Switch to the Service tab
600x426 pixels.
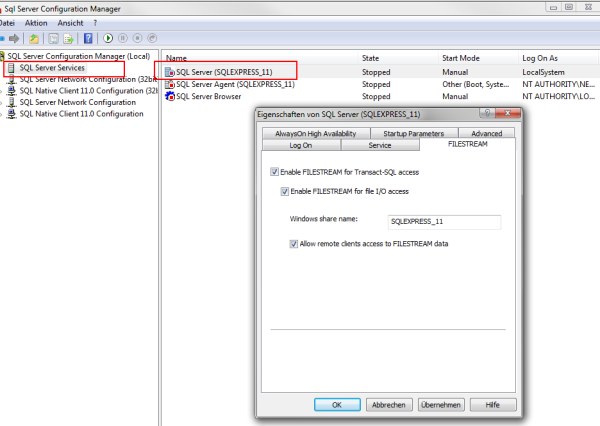click(380, 145)
